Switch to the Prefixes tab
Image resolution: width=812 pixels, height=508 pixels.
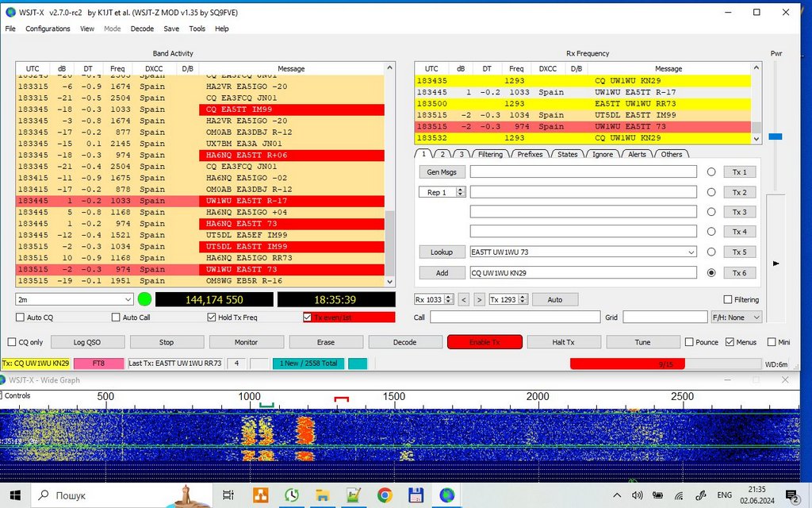[530, 154]
